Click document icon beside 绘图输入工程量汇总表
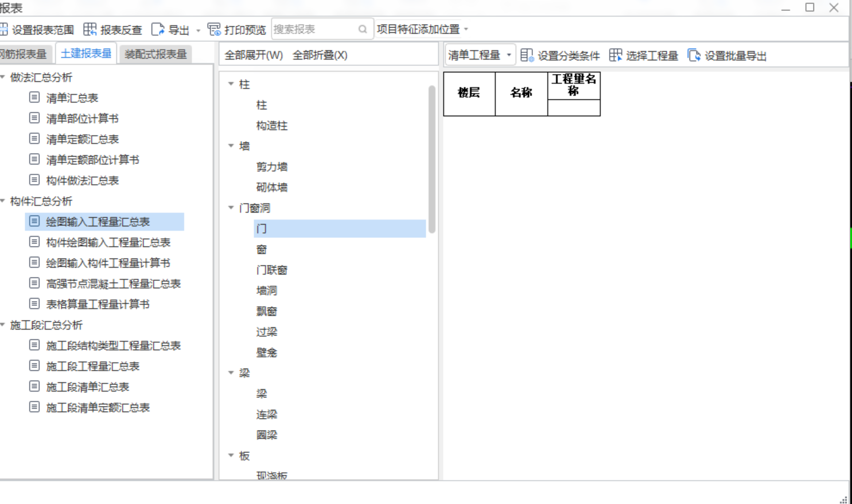852x504 pixels. (34, 221)
